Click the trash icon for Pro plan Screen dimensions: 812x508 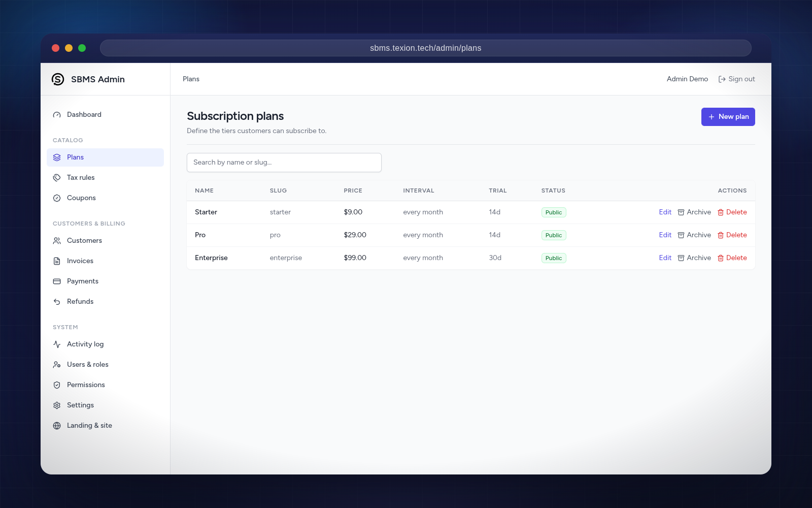tap(721, 235)
